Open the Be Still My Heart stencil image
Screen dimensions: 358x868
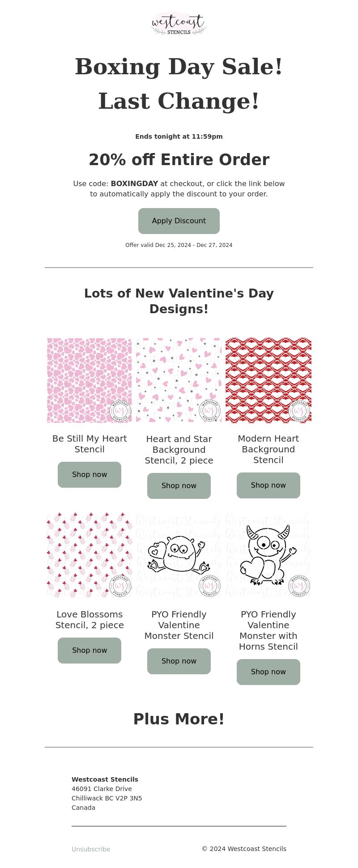click(89, 380)
